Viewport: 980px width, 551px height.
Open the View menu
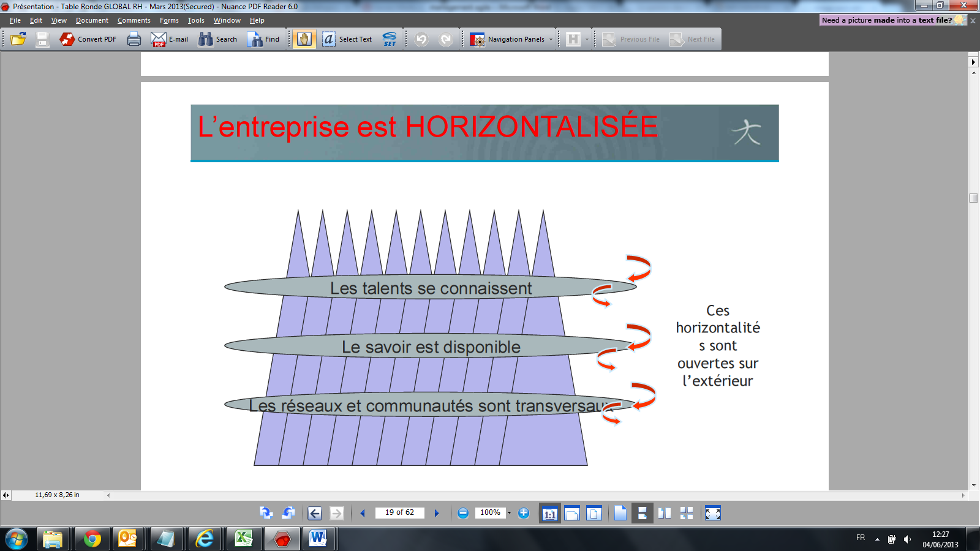pyautogui.click(x=59, y=20)
